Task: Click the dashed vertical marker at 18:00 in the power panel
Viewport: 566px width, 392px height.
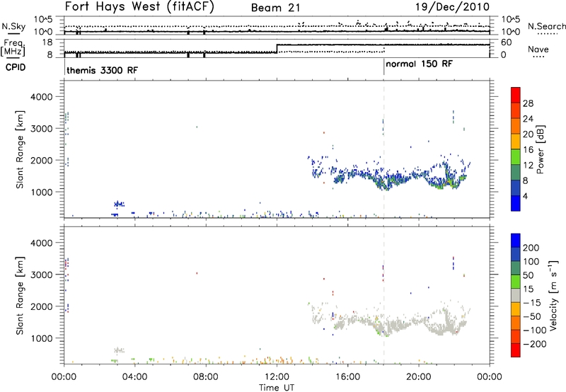Action: (383, 149)
